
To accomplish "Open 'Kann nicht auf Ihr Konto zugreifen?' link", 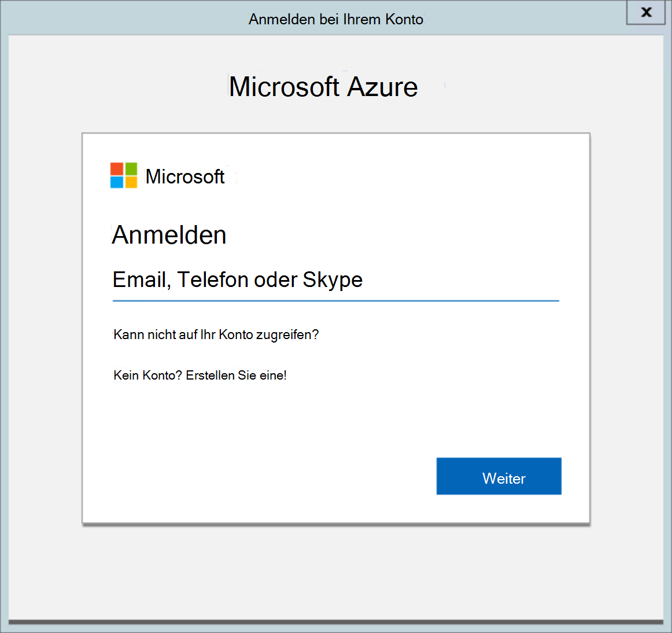I will tap(216, 334).
